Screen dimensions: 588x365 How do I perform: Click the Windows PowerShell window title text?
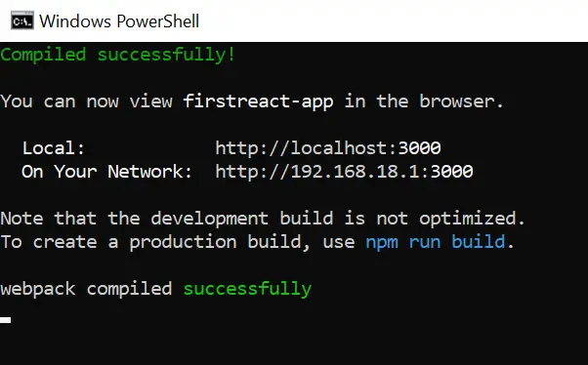tap(119, 21)
